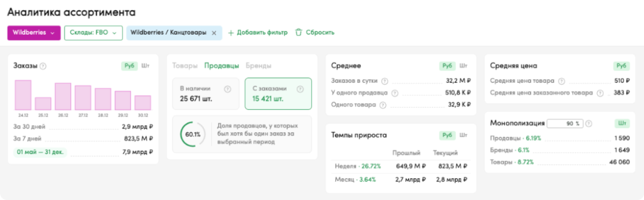Click Добавить фильтр button
This screenshot has height=200, width=644.
click(258, 33)
